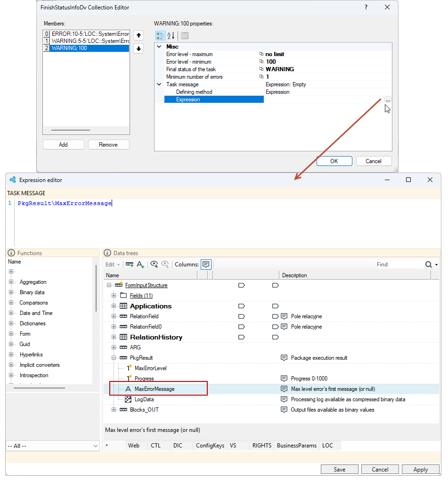Viewport: 448px width, 480px height.
Task: Click the Functions list horizontal scrollbar
Action: 39,388
